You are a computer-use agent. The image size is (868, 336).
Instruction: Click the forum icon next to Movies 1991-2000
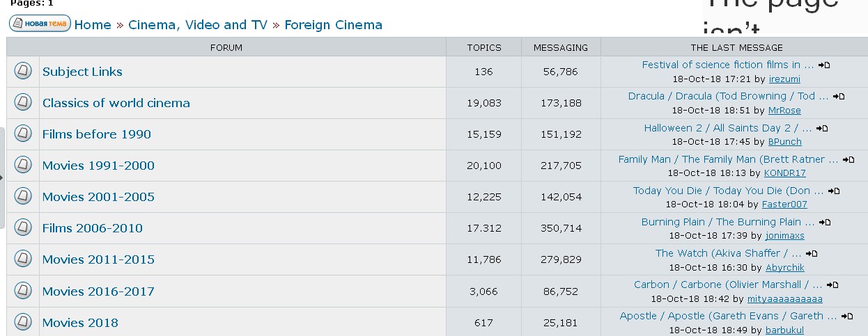23,165
